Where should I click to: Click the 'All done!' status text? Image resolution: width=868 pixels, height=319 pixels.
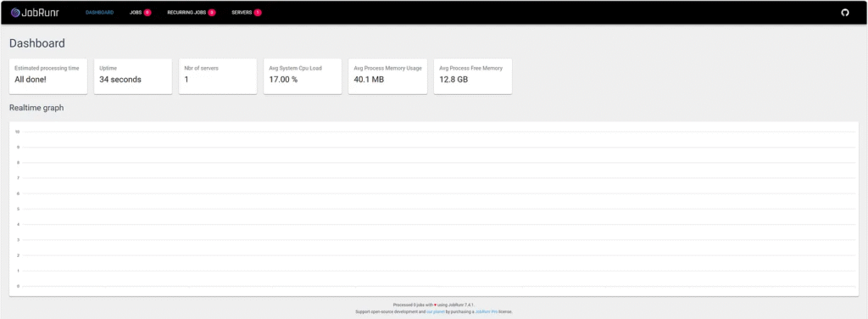(x=31, y=80)
